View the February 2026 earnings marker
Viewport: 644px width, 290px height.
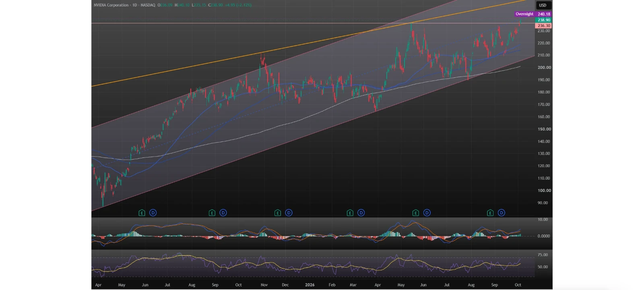pos(350,213)
